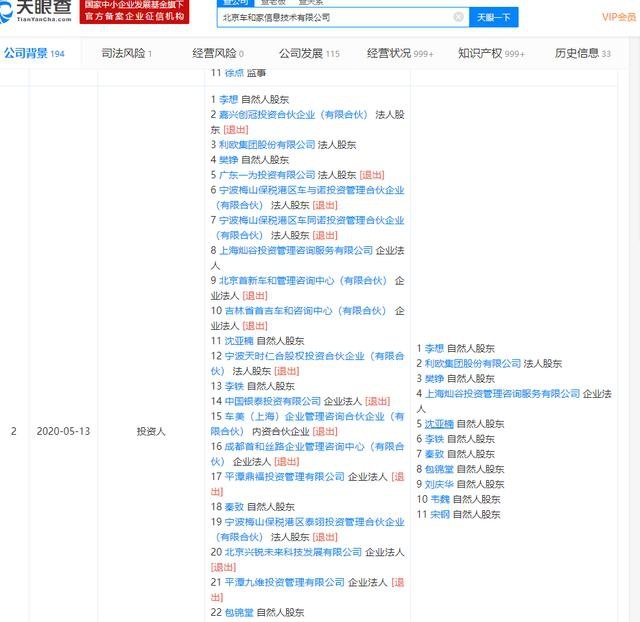
Task: Open 韦巍 自然人股东 link
Action: click(x=440, y=500)
